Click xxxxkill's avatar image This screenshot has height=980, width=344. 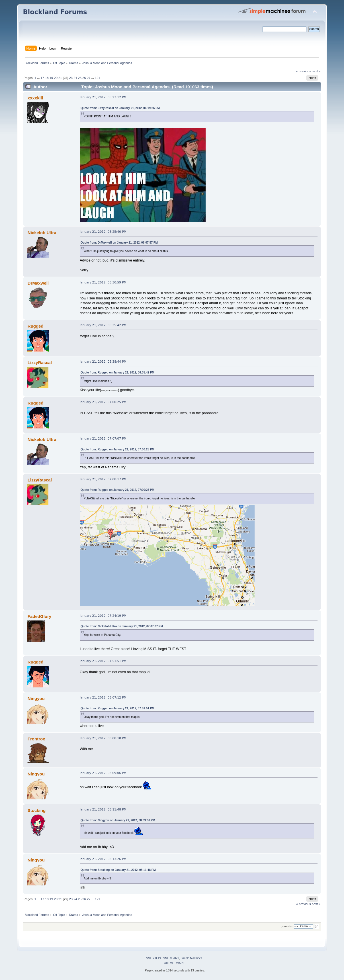tap(38, 113)
